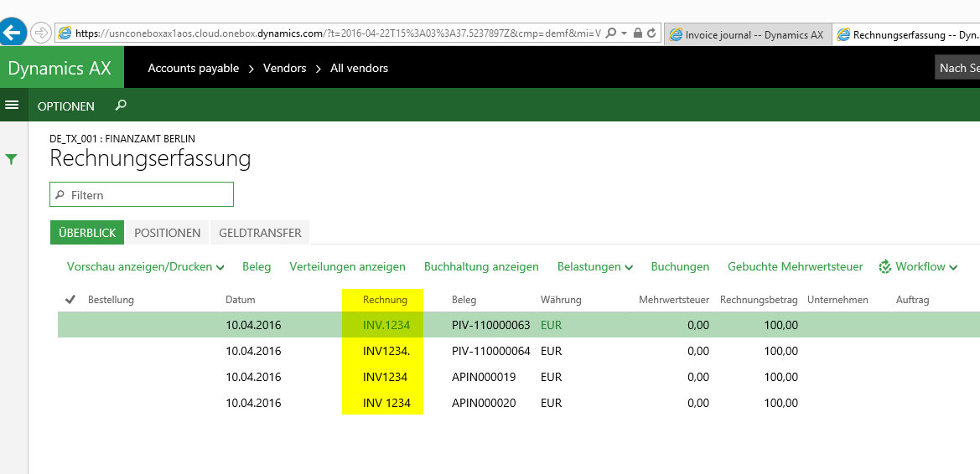Click the Gebuchte Mehrwertsteuer button

[795, 267]
